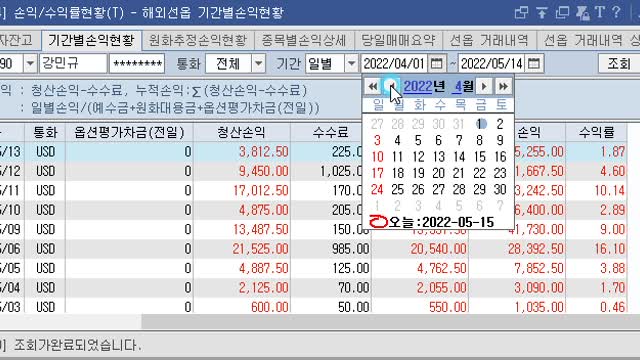Select April 30 in the calendar

point(500,189)
